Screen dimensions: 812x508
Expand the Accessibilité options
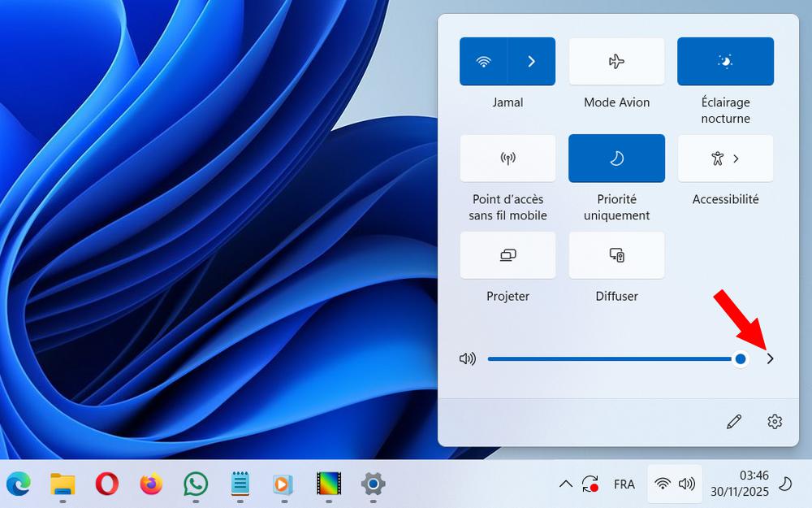pos(725,158)
